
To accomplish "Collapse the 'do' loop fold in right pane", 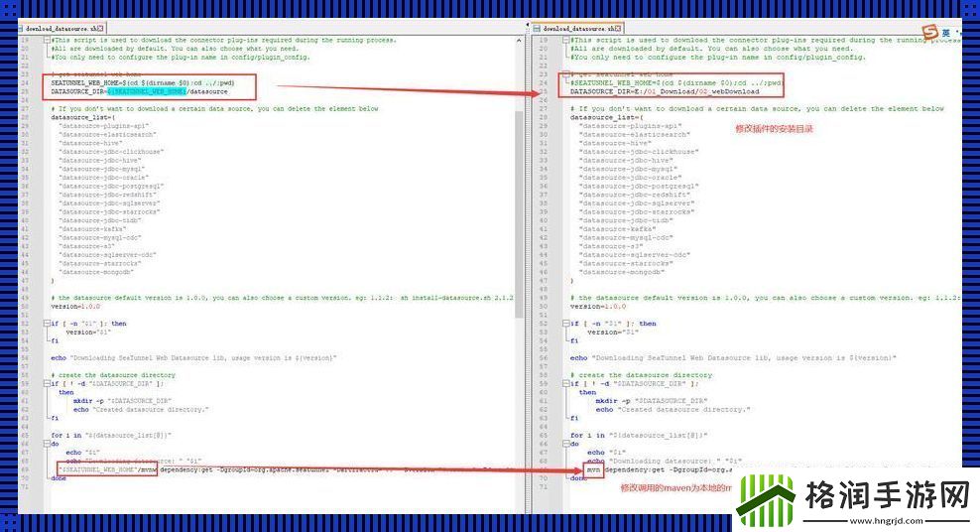I will click(x=565, y=444).
